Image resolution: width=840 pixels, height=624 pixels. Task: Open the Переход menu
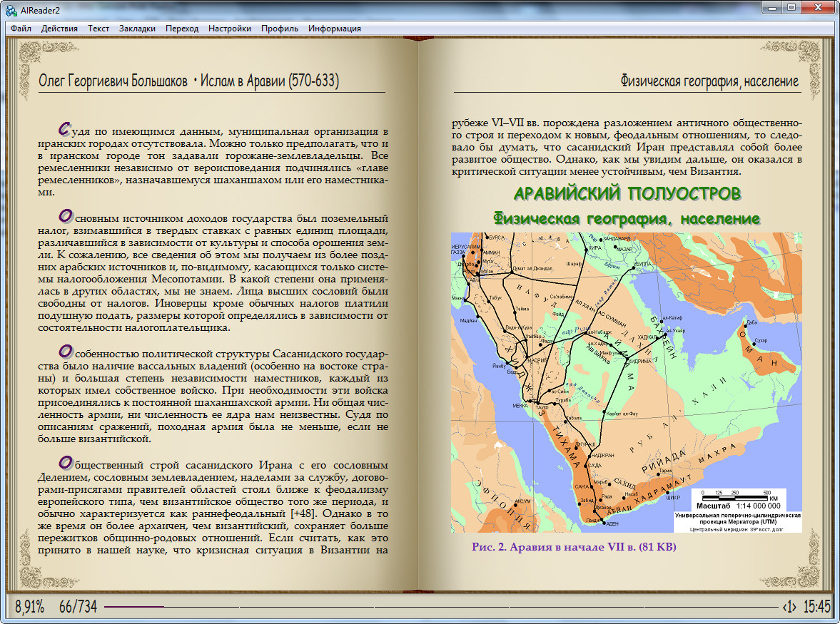click(x=182, y=29)
